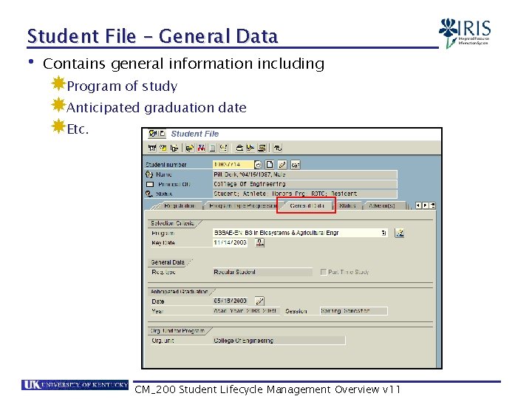
Task: Select the General Data tab
Action: [307, 205]
